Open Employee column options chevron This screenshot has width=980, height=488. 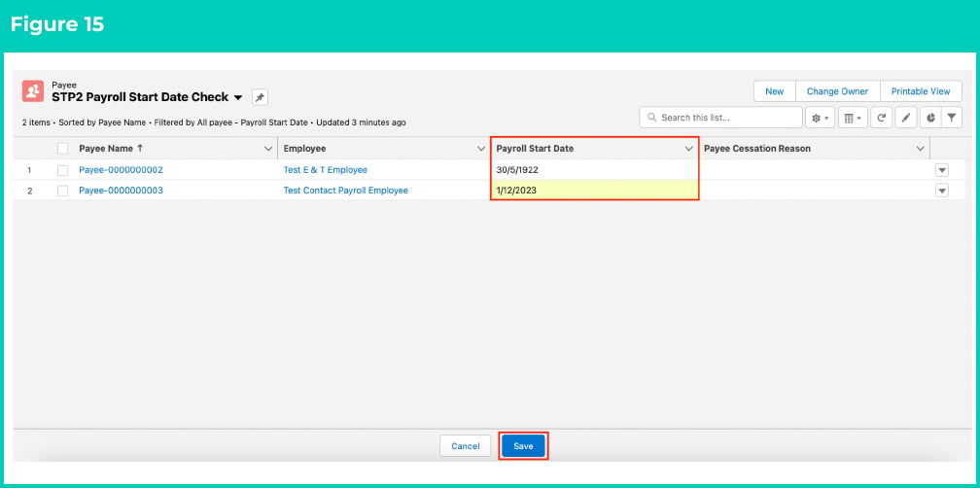click(x=481, y=149)
